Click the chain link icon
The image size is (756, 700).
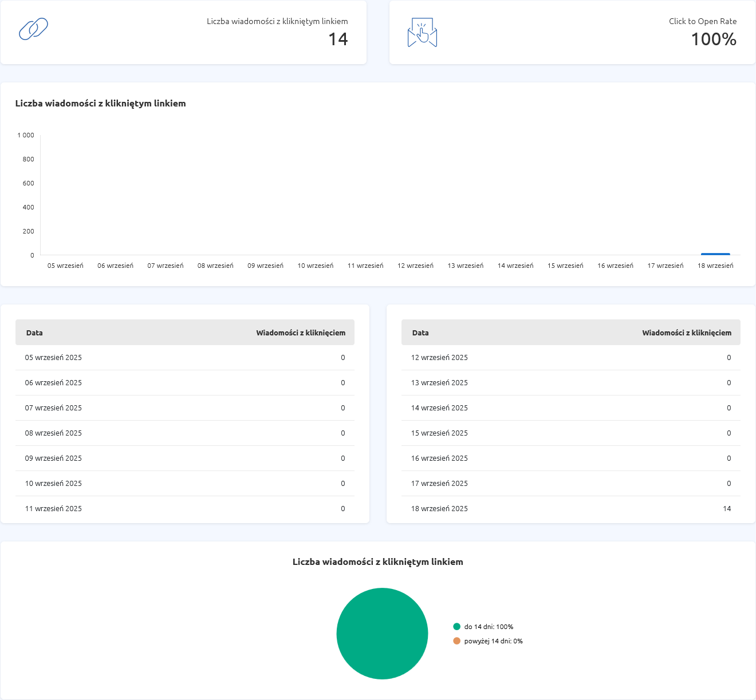coord(33,29)
